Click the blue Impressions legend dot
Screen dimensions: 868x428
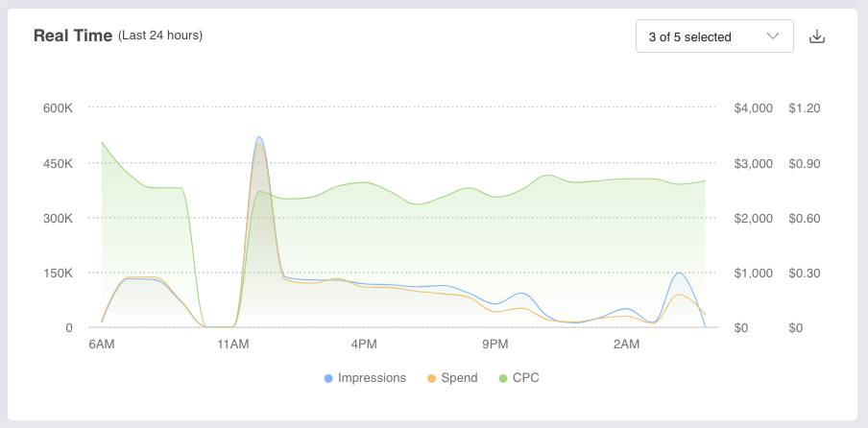point(329,378)
